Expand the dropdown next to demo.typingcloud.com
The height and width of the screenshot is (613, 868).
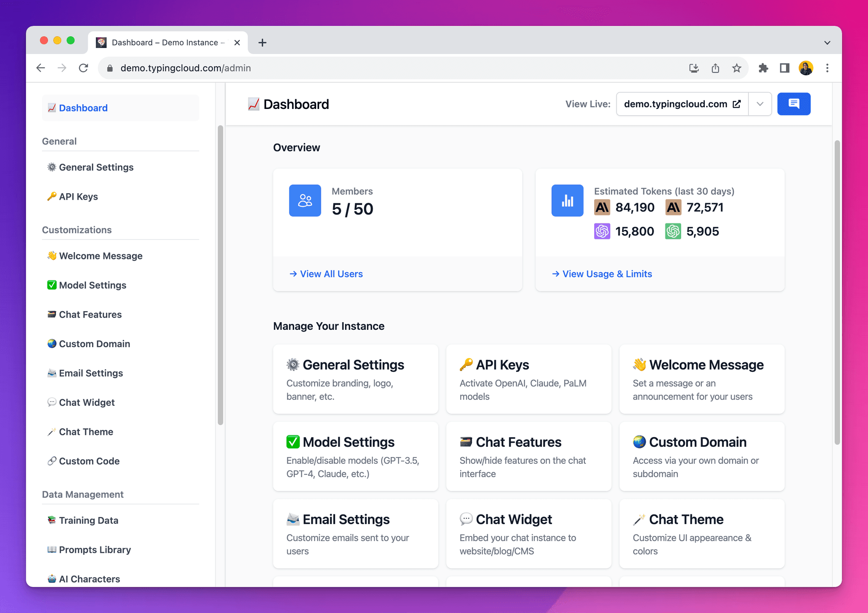760,104
